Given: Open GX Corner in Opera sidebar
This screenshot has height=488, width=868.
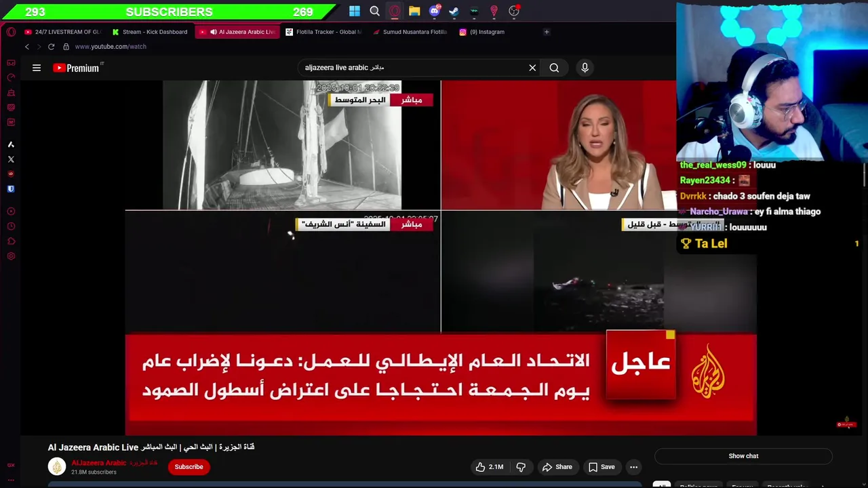Looking at the screenshot, I should point(11,63).
